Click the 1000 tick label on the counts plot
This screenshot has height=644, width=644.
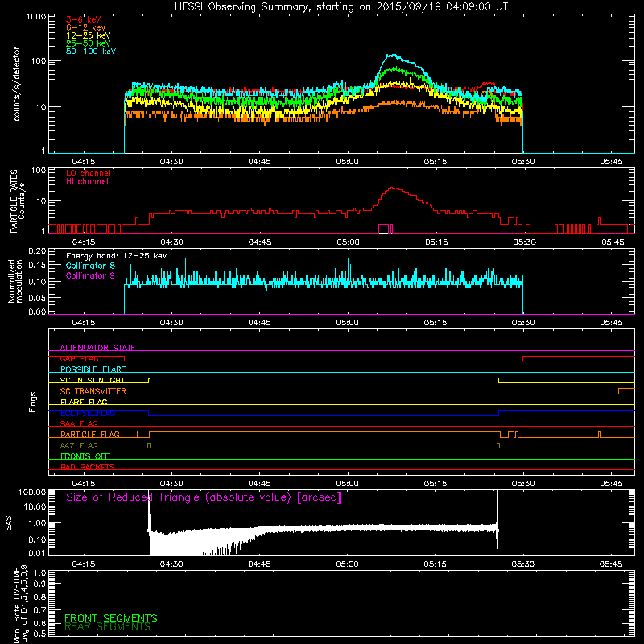pyautogui.click(x=36, y=17)
